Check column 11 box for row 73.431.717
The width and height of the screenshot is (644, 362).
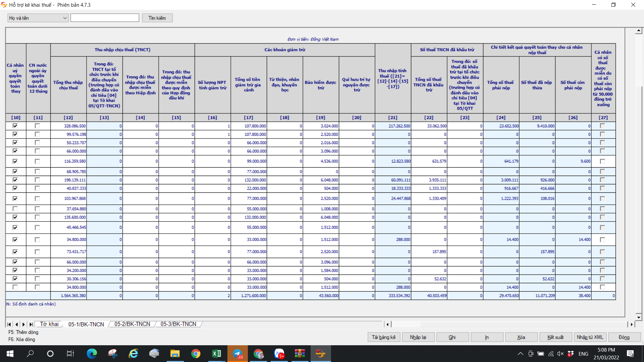click(37, 252)
